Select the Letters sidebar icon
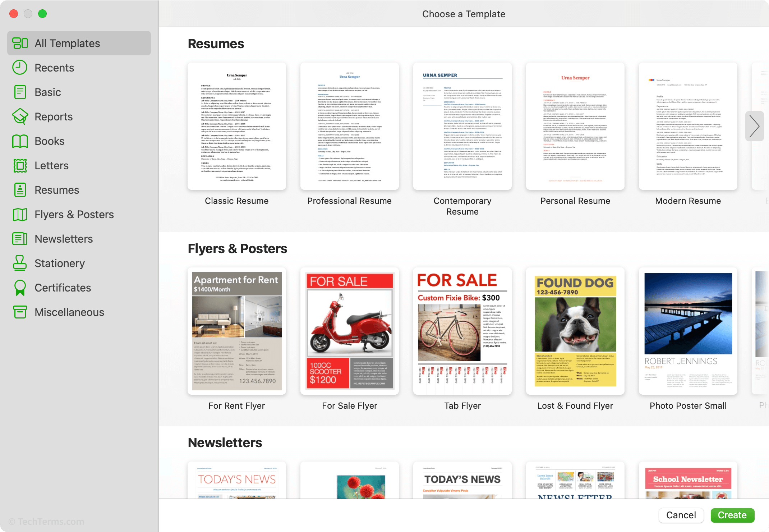Viewport: 769px width, 532px height. click(20, 165)
